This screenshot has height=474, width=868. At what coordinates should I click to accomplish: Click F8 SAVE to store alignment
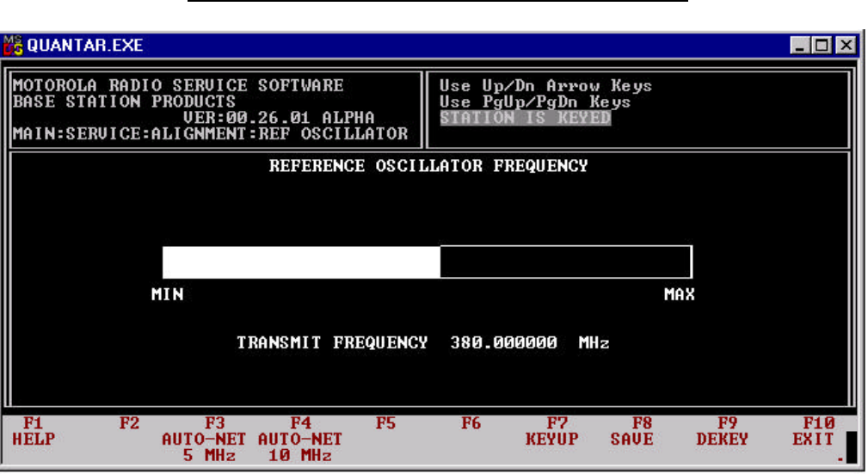pos(632,431)
